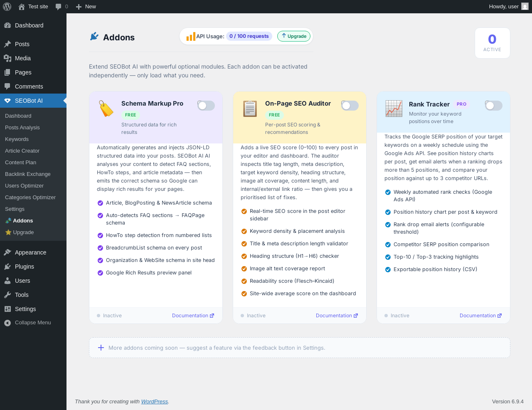Open the comments bubble icon in the admin bar
This screenshot has width=532, height=410.
coord(59,7)
